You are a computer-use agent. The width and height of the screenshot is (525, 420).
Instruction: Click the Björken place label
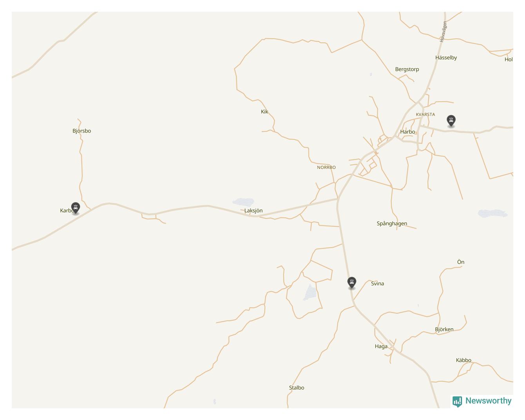point(444,329)
